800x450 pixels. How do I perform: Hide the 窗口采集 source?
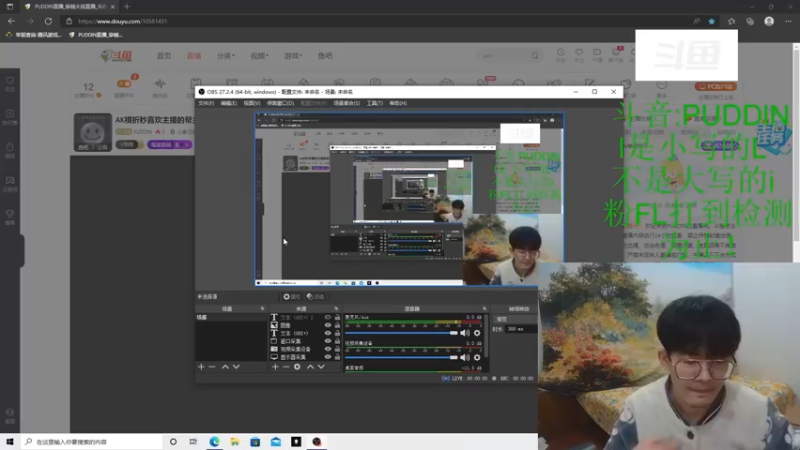click(328, 341)
